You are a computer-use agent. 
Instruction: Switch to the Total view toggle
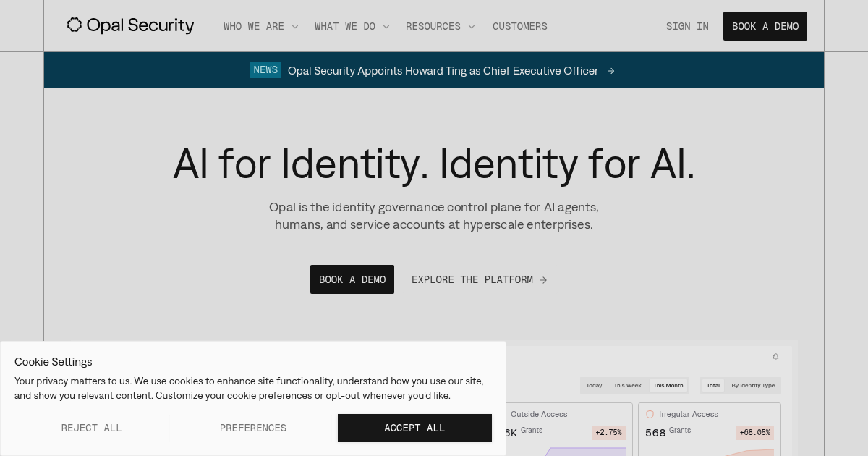tap(713, 385)
